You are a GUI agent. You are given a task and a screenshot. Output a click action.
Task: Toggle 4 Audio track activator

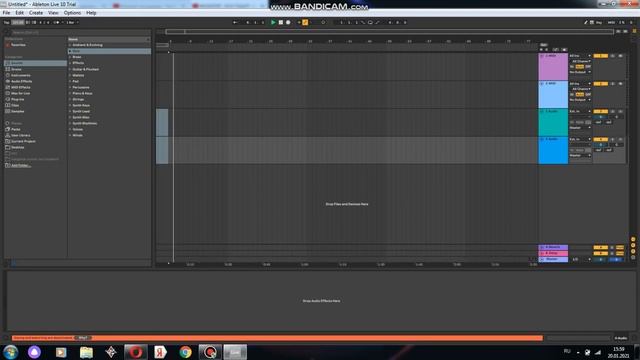[x=600, y=139]
